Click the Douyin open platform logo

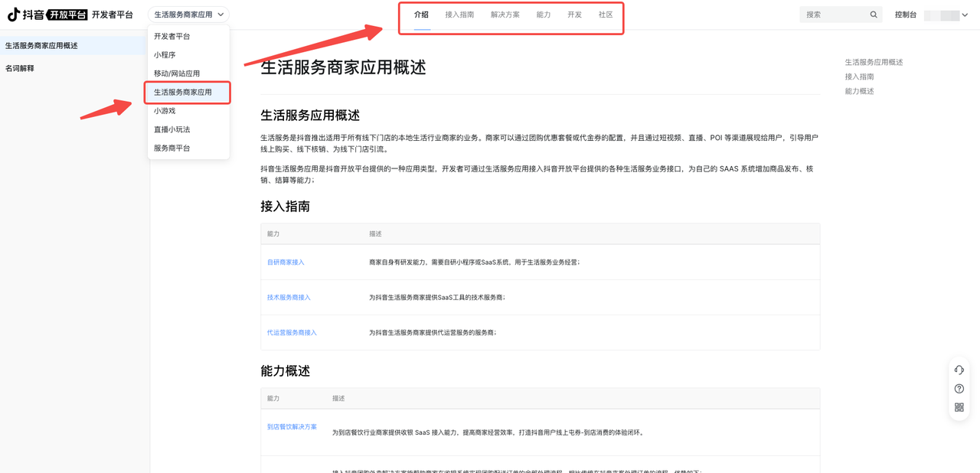(47, 15)
